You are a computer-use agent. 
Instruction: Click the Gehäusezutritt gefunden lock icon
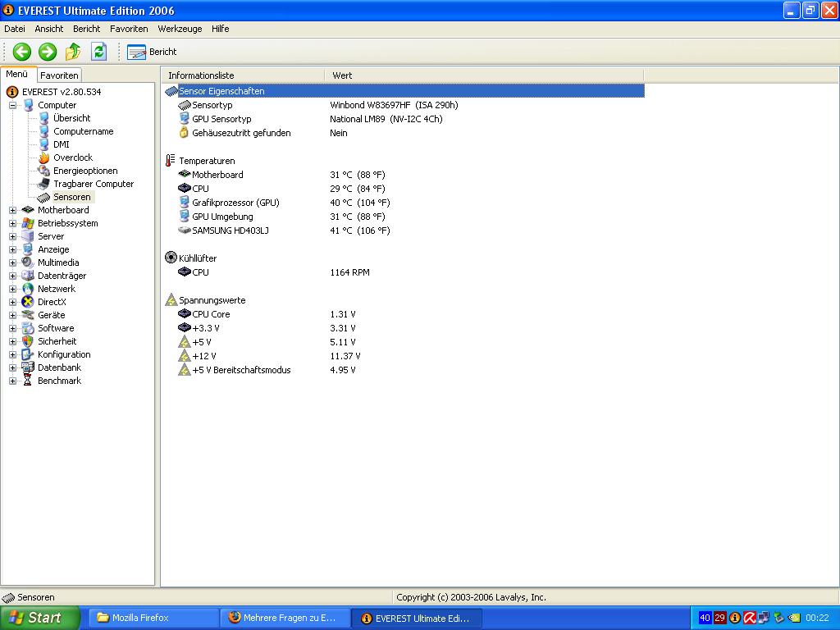185,133
